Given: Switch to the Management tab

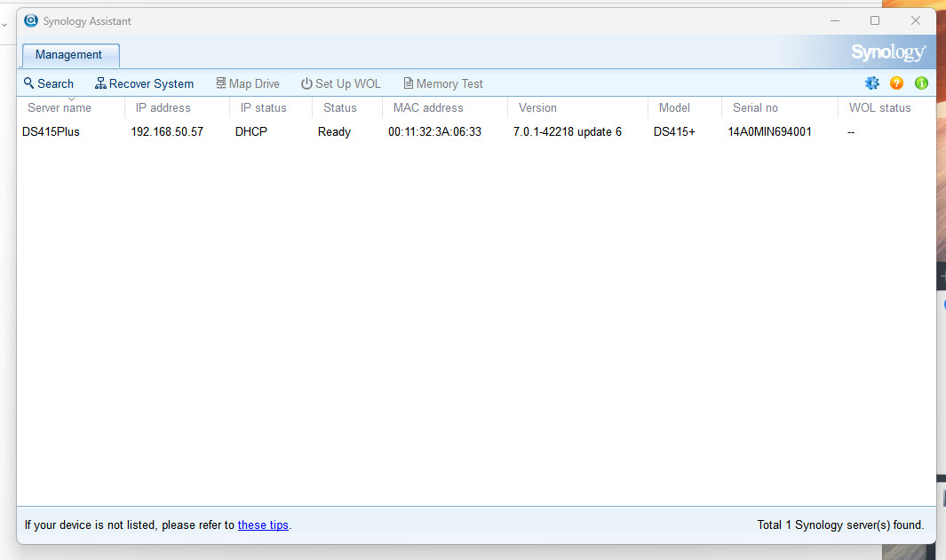Looking at the screenshot, I should click(70, 55).
